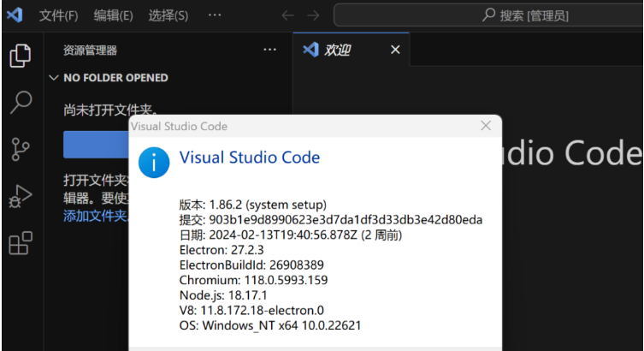
Task: Click the Visual Studio Code dialog heading
Action: tap(249, 158)
